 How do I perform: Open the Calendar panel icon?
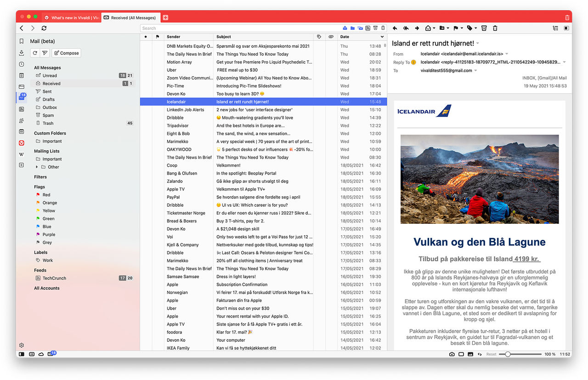(x=22, y=131)
